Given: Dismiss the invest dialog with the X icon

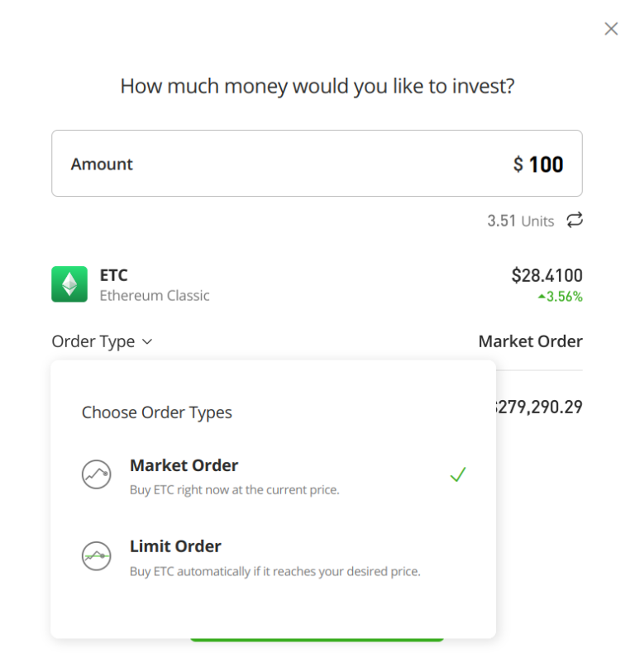Looking at the screenshot, I should [611, 28].
